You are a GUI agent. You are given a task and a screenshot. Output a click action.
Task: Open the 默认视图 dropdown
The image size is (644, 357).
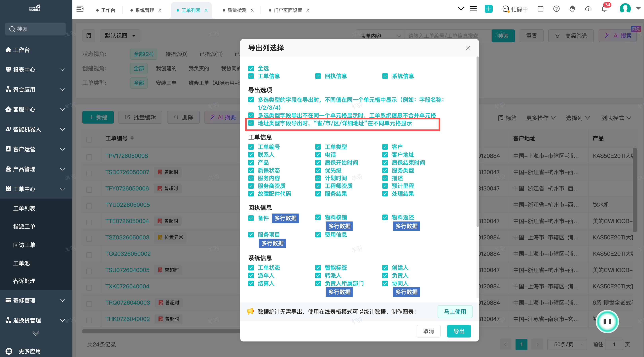[x=120, y=36]
